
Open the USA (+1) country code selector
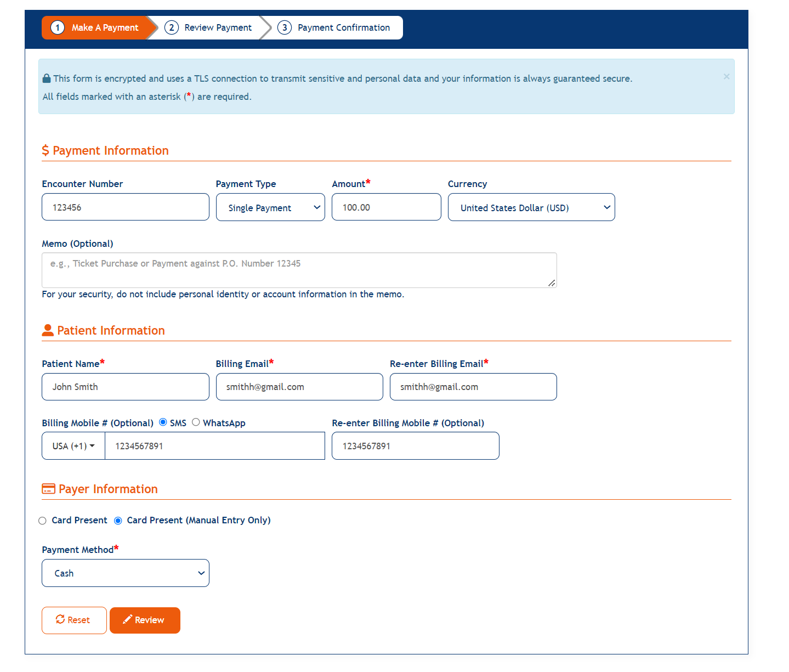73,446
